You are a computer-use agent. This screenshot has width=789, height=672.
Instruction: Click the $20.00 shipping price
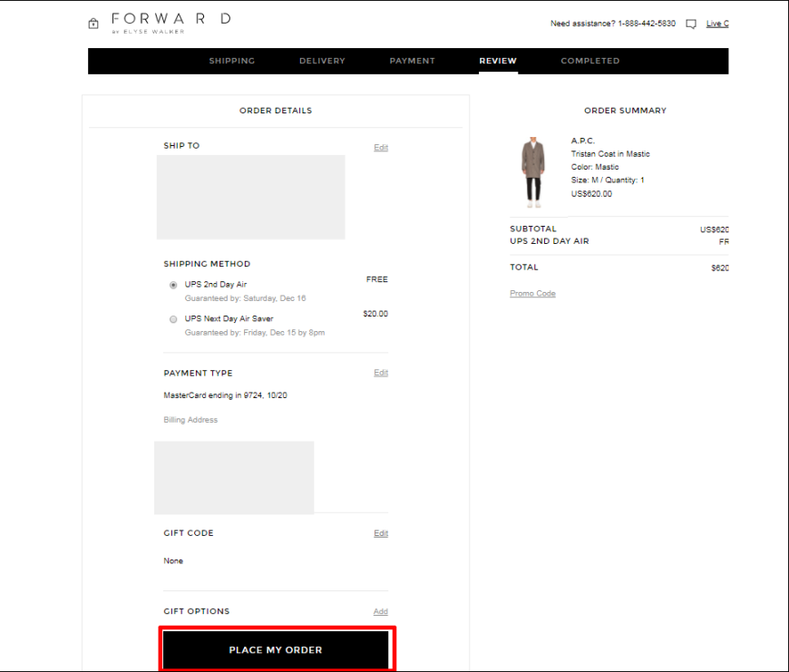point(375,314)
